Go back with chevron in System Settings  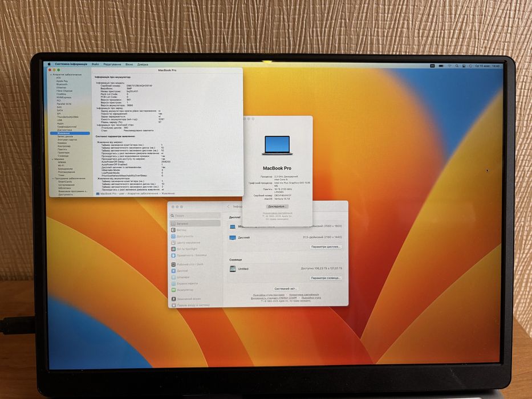[x=228, y=206]
